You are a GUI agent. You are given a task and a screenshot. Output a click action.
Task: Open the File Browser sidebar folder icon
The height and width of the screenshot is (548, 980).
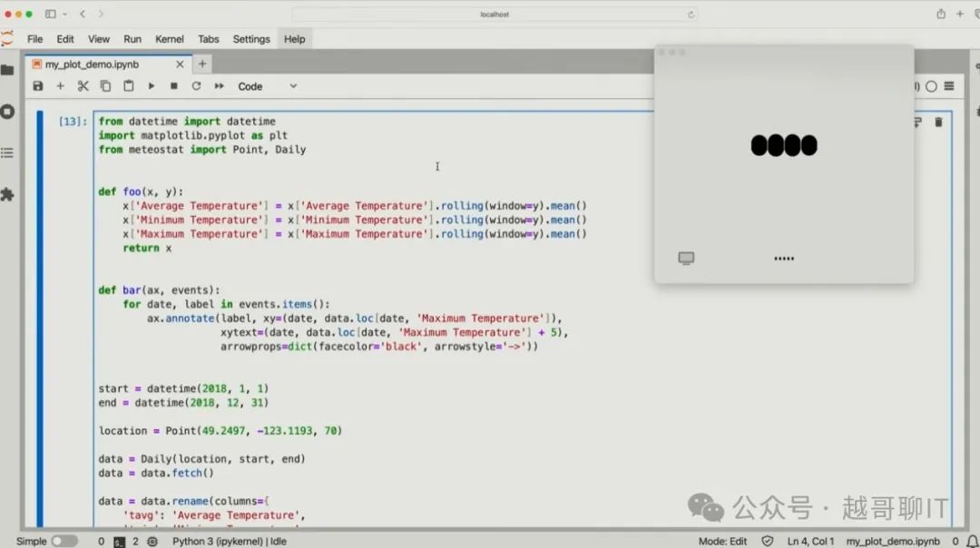tap(7, 70)
